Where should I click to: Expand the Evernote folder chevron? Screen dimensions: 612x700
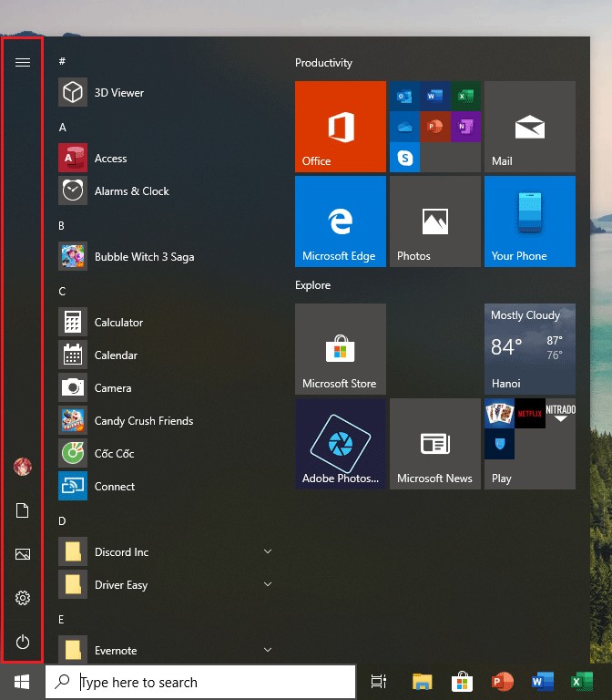tap(268, 650)
